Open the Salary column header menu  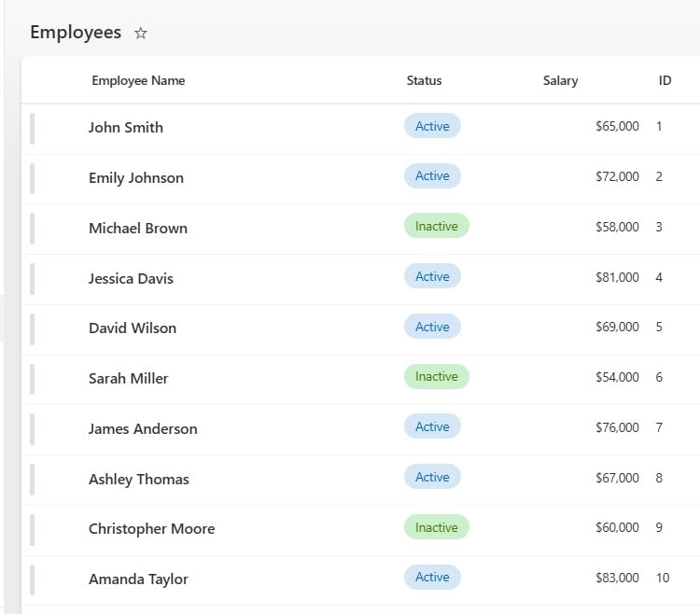560,80
